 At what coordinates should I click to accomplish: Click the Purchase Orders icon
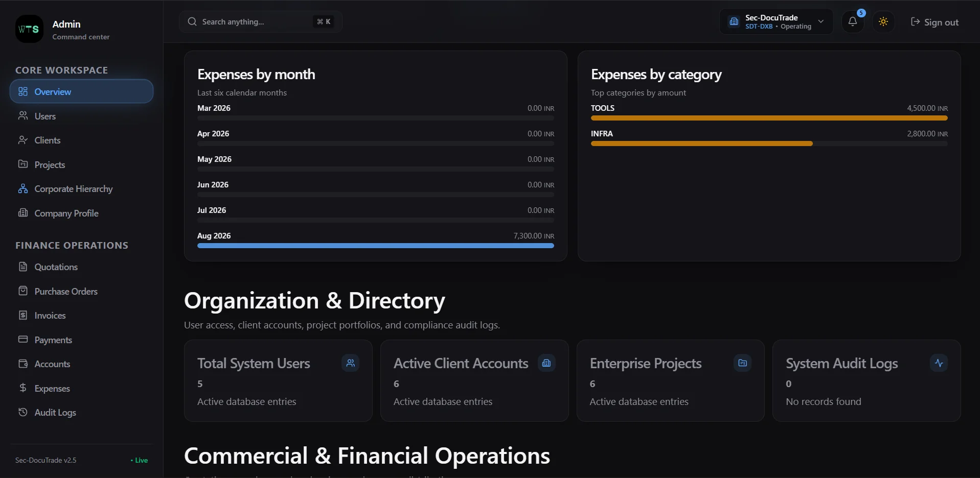(x=23, y=291)
